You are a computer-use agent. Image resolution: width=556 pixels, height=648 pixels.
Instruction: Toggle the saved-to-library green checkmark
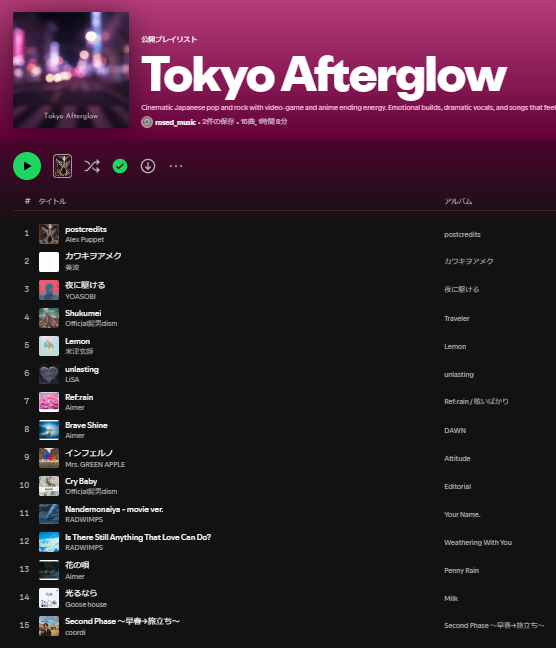[x=120, y=166]
